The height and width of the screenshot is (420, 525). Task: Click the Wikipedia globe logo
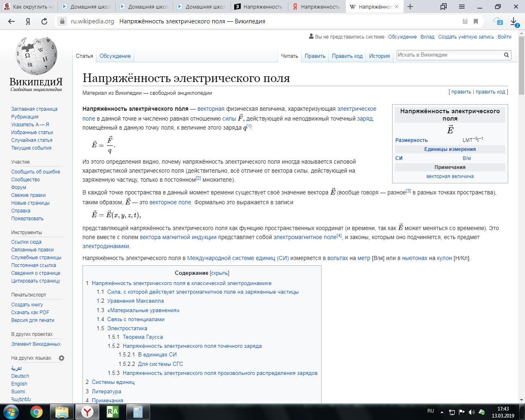(36, 55)
